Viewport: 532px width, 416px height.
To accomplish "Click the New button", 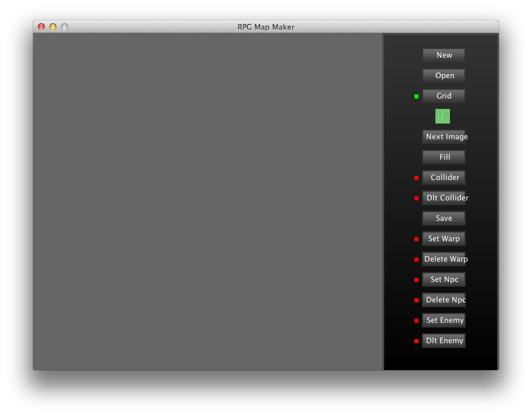I will [x=444, y=55].
